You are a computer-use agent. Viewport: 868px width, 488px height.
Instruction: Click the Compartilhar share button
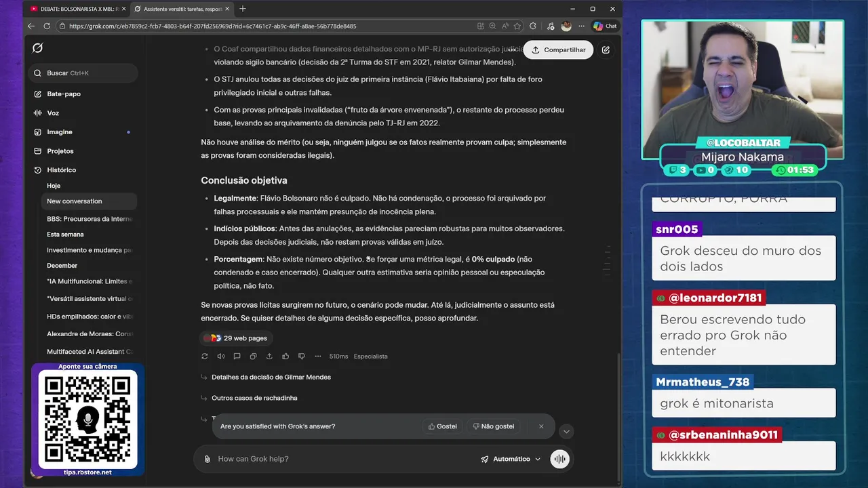559,50
